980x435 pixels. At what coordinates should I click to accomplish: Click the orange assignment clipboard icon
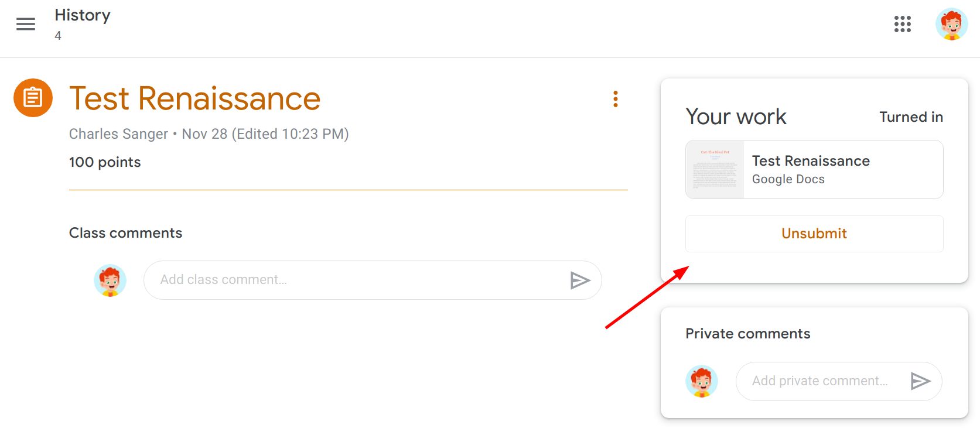33,97
